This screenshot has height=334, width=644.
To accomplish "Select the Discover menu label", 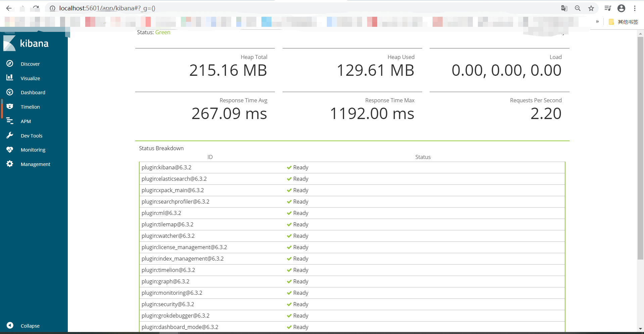I will [x=30, y=64].
